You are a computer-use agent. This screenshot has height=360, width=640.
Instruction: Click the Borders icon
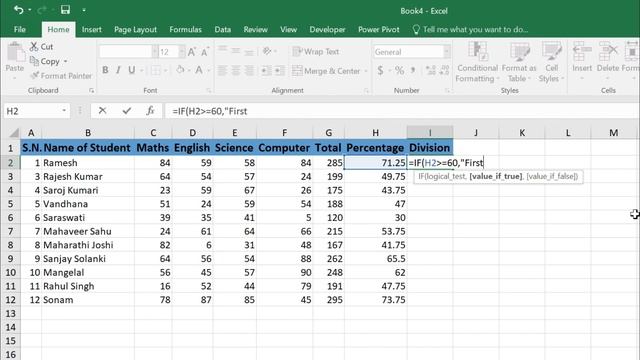pos(156,70)
